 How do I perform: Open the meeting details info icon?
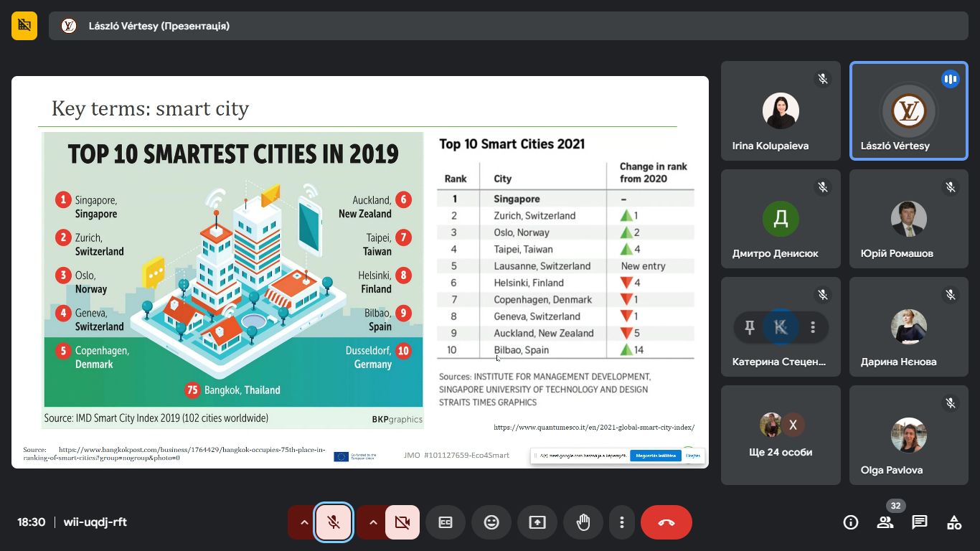851,522
